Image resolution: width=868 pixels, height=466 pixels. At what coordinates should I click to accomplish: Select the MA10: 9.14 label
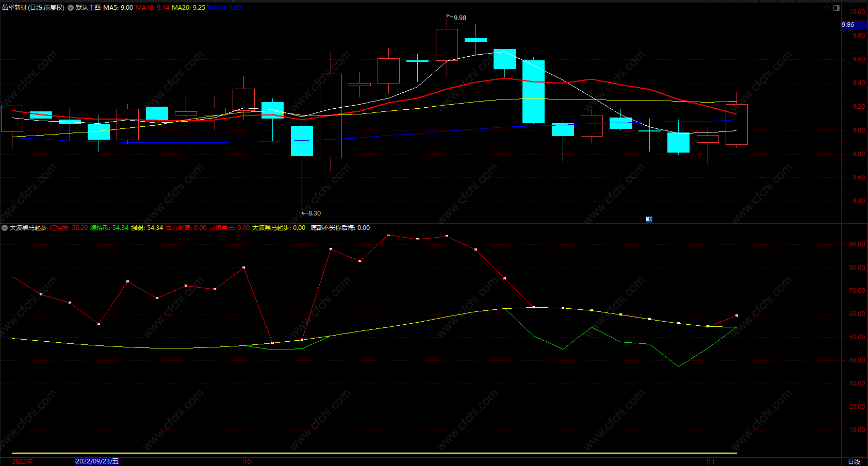click(x=152, y=8)
